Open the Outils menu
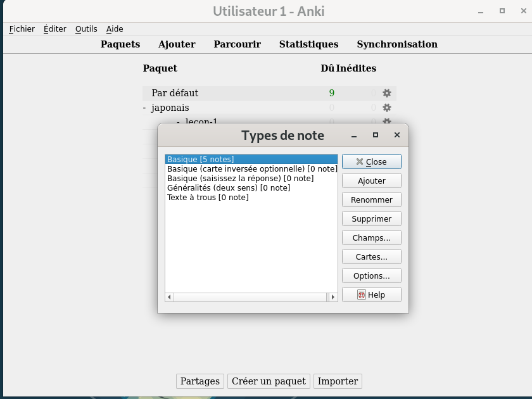This screenshot has width=532, height=399. 86,28
